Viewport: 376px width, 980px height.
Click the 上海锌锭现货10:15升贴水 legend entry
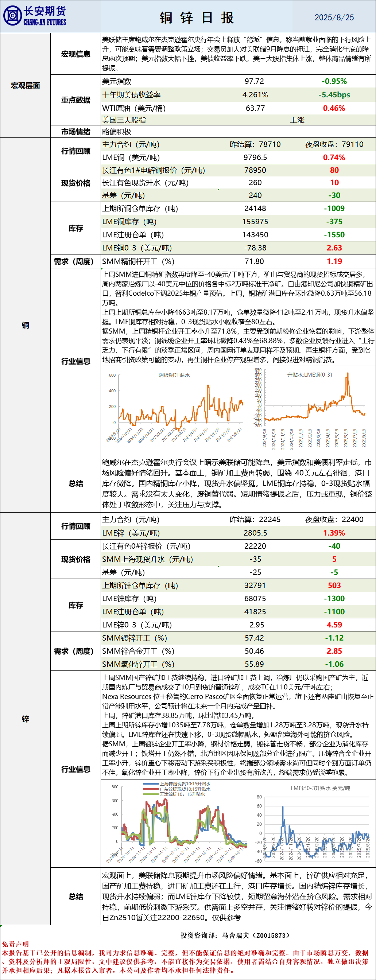[177, 784]
